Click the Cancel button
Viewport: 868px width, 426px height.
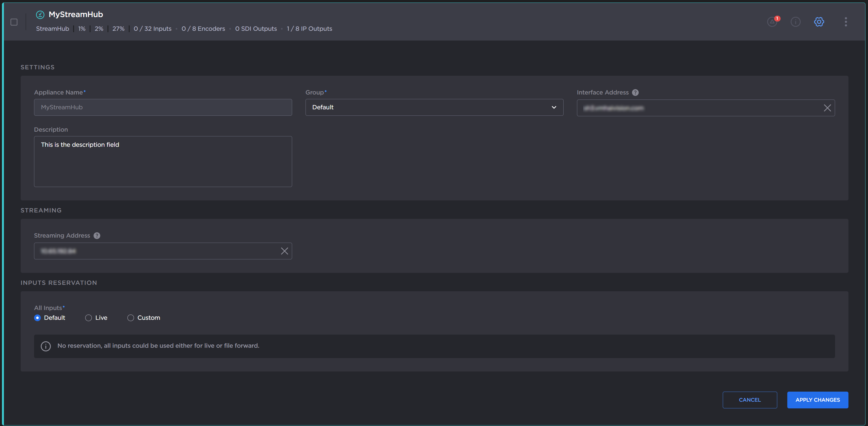[749, 400]
